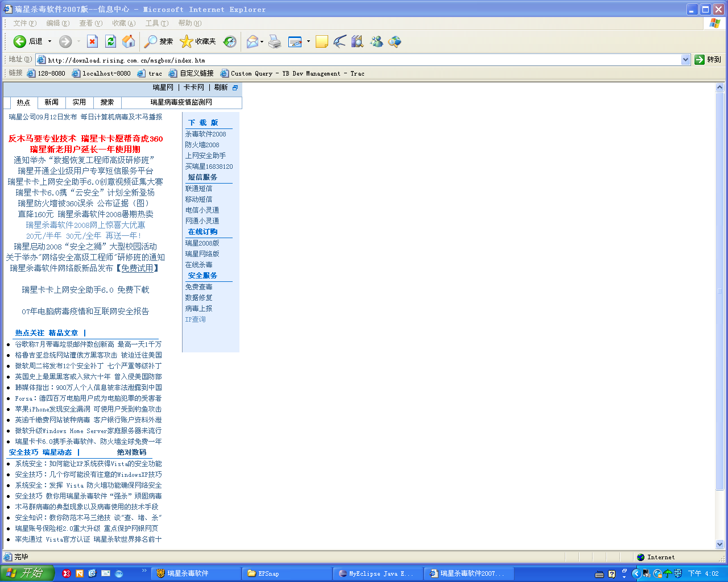This screenshot has width=728, height=582.
Task: Click the 刷新 link at top
Action: [221, 88]
